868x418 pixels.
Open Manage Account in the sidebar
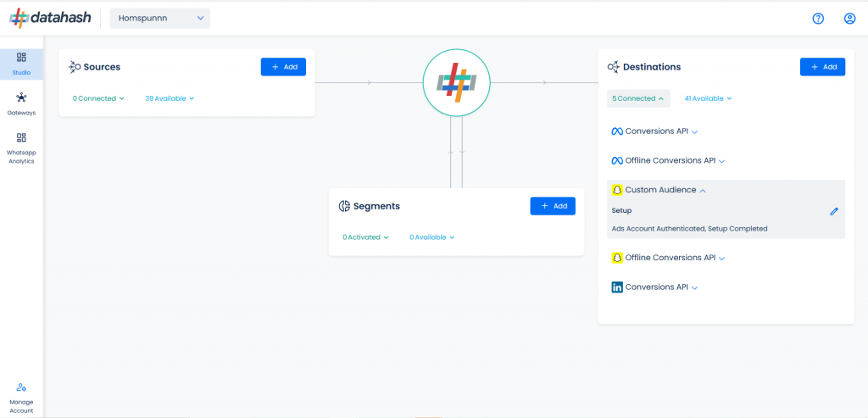tap(21, 398)
